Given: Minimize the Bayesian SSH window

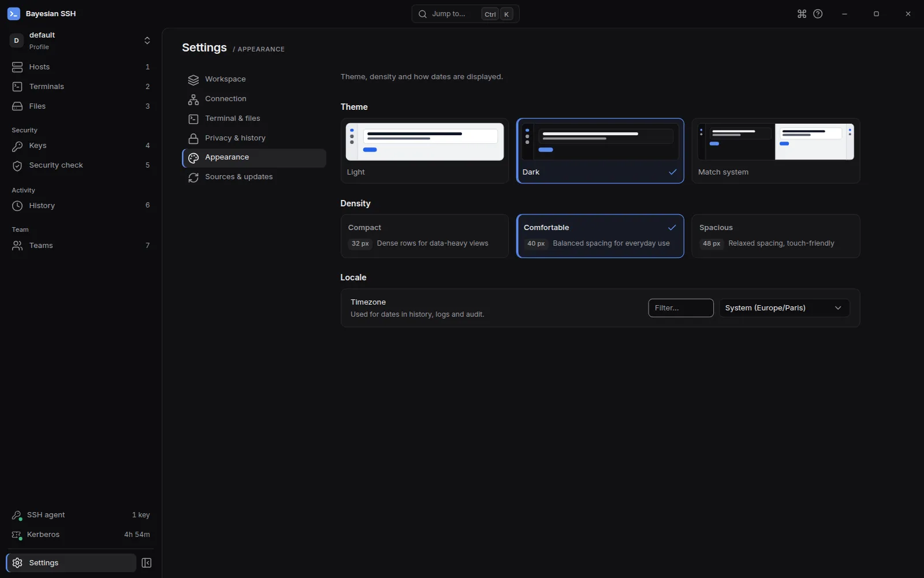Looking at the screenshot, I should point(844,14).
